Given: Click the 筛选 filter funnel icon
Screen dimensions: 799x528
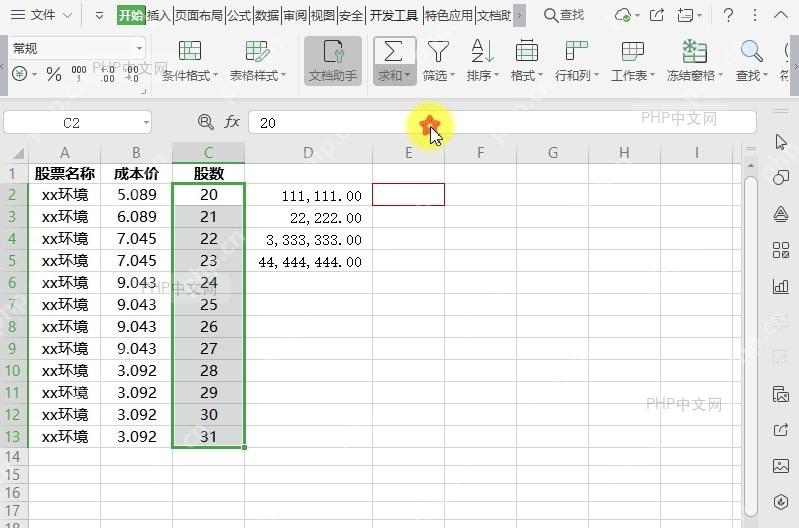Looking at the screenshot, I should 438,51.
